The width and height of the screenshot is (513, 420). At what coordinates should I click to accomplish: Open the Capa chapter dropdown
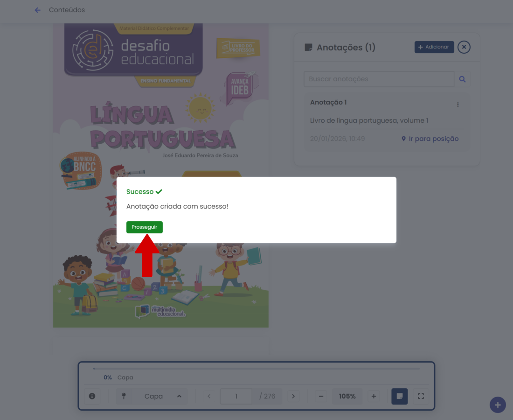[x=154, y=396]
